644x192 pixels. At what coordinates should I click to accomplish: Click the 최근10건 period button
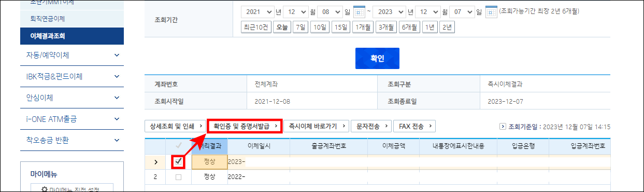tap(256, 28)
